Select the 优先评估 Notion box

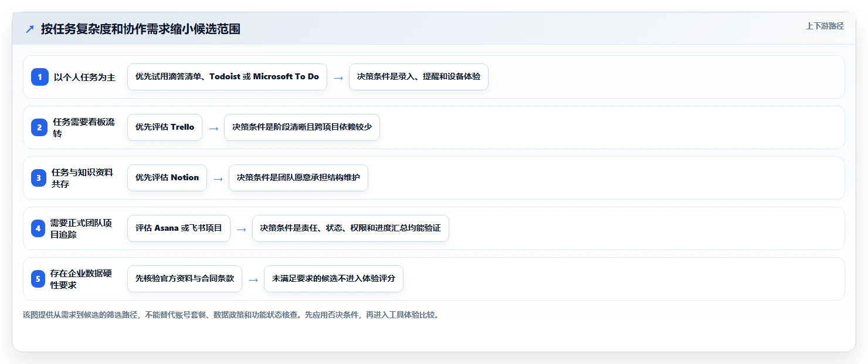[167, 178]
